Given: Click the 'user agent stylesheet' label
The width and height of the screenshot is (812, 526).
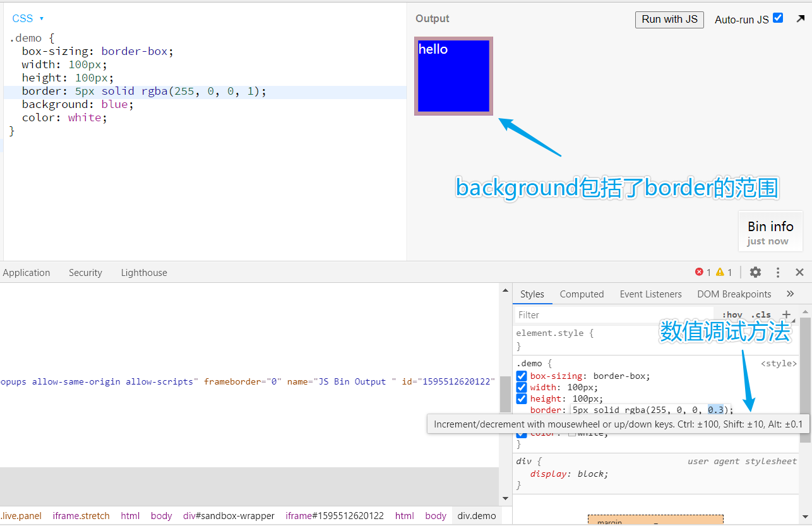Looking at the screenshot, I should pyautogui.click(x=742, y=462).
